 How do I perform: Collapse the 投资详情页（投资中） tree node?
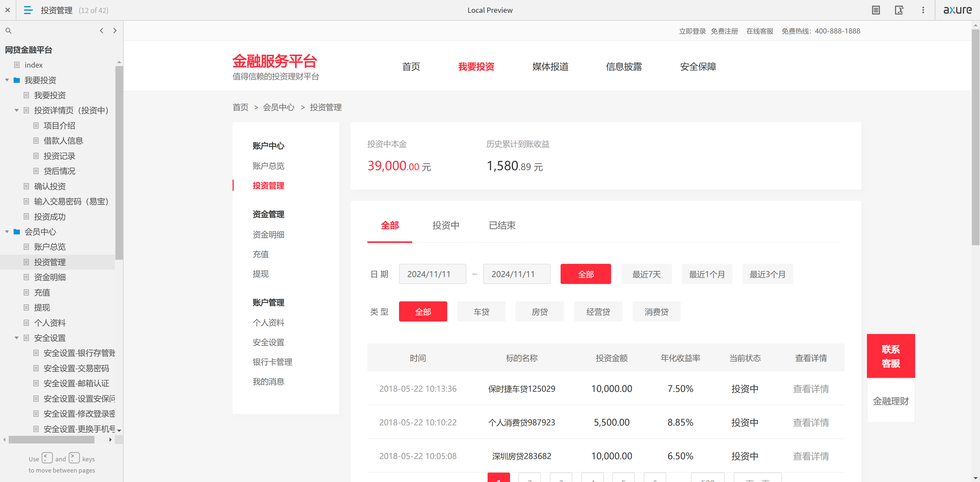click(x=16, y=111)
